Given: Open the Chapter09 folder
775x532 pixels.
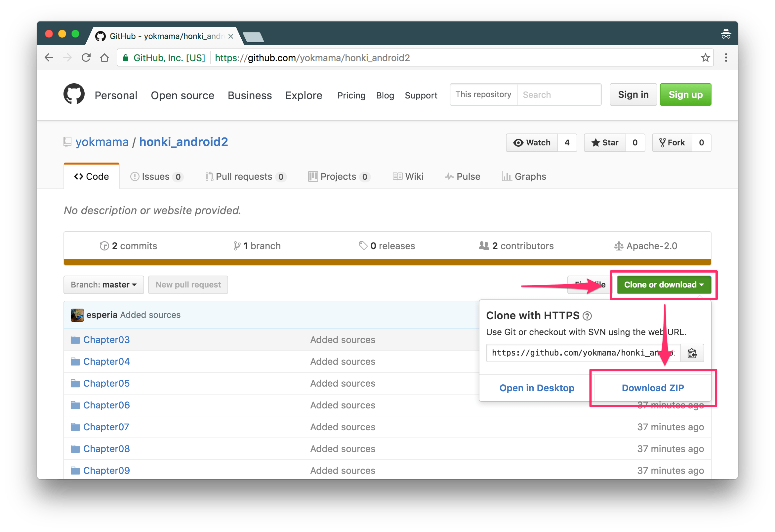Looking at the screenshot, I should tap(106, 470).
